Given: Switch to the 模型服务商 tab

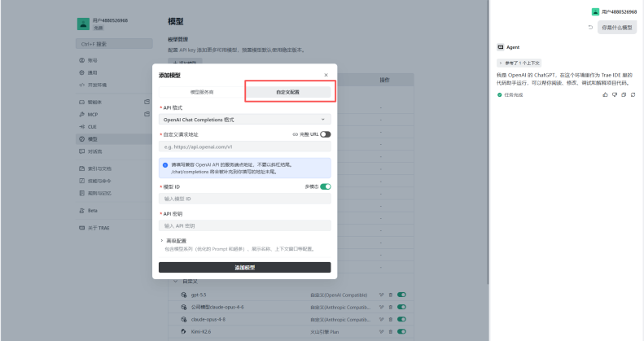Looking at the screenshot, I should [x=202, y=92].
